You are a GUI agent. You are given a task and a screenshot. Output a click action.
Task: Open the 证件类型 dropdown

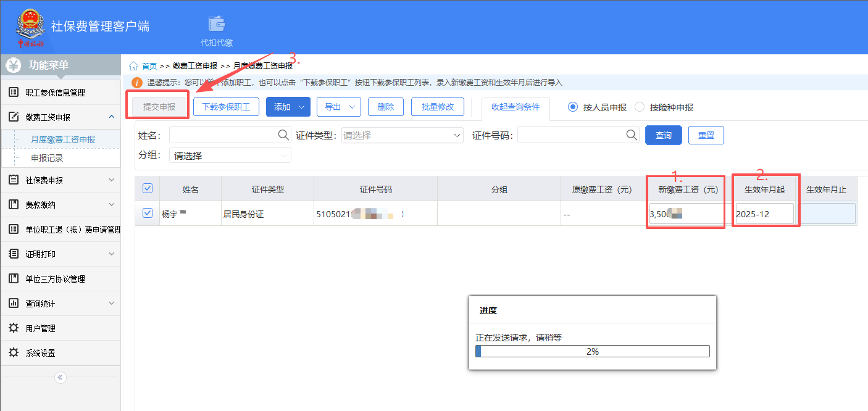[402, 135]
